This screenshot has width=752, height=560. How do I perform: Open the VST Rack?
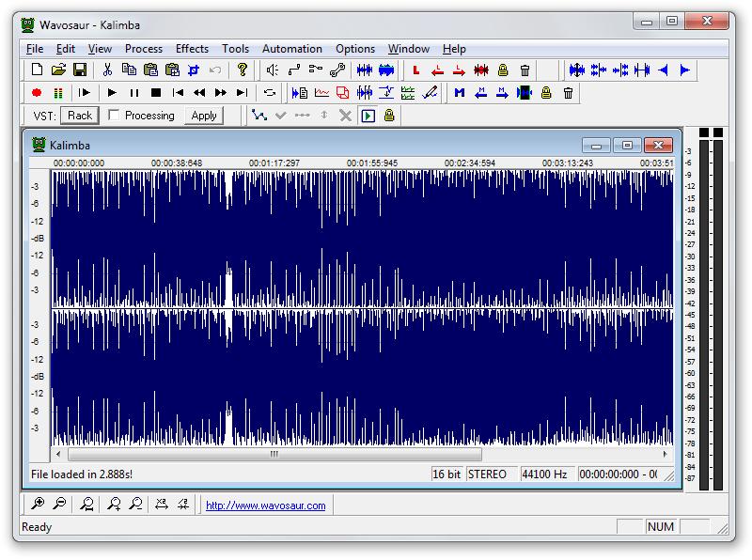click(x=80, y=116)
